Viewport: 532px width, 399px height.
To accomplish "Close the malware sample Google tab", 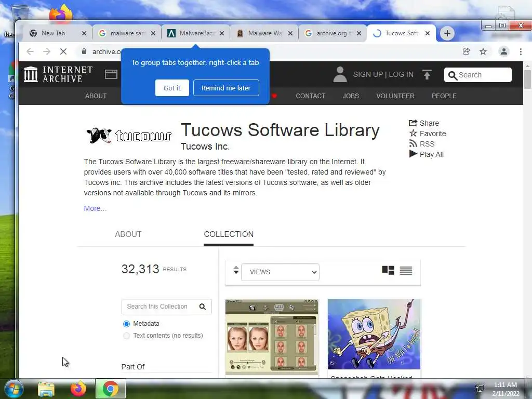I will 153,33.
